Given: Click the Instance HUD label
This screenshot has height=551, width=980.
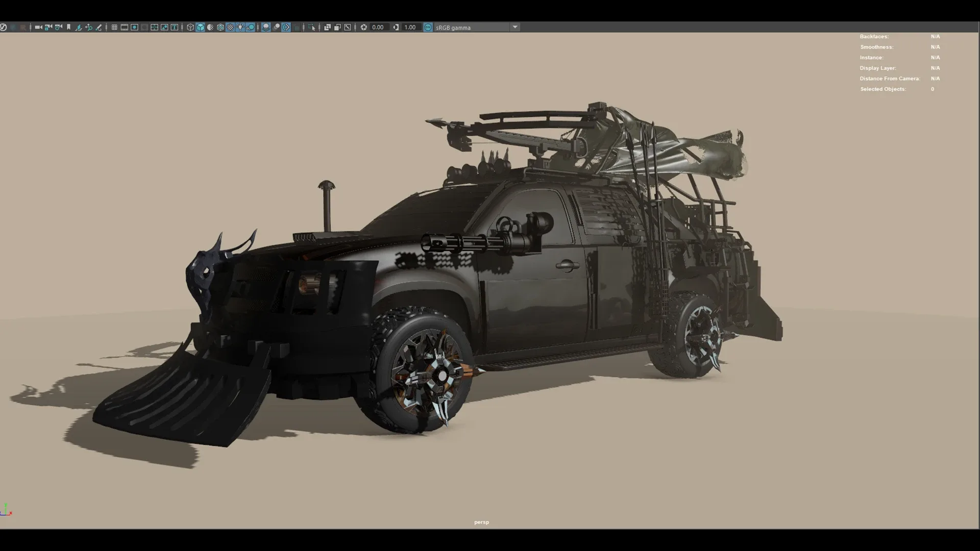Looking at the screenshot, I should (x=871, y=58).
